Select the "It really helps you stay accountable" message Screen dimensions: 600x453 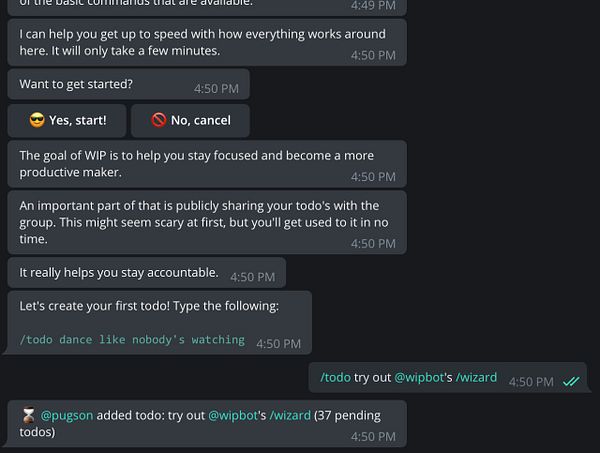(147, 272)
